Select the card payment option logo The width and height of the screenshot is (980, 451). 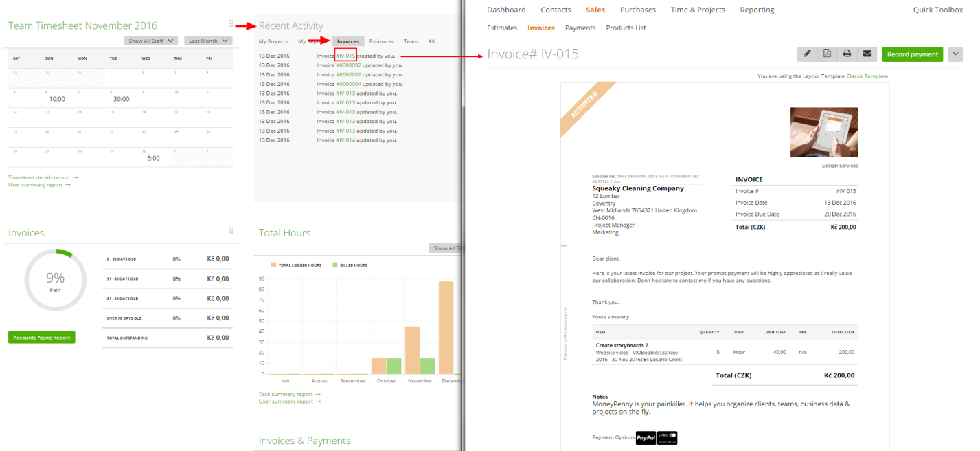point(668,437)
